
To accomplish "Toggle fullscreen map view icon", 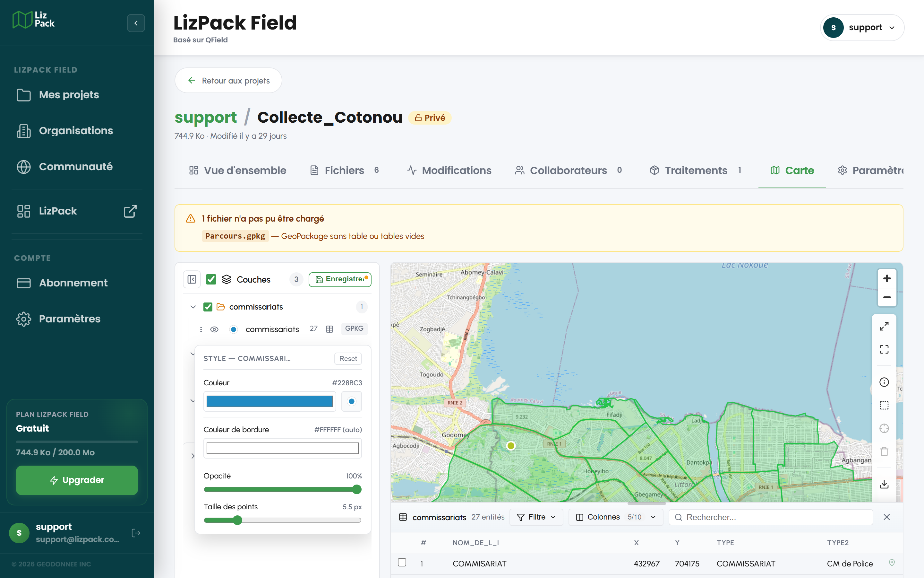I will tap(884, 349).
